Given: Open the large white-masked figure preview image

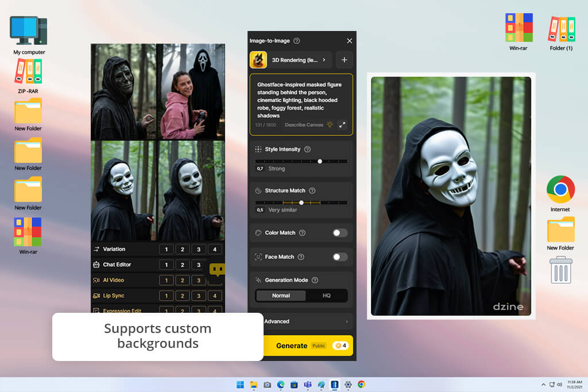Looking at the screenshot, I should tap(451, 196).
